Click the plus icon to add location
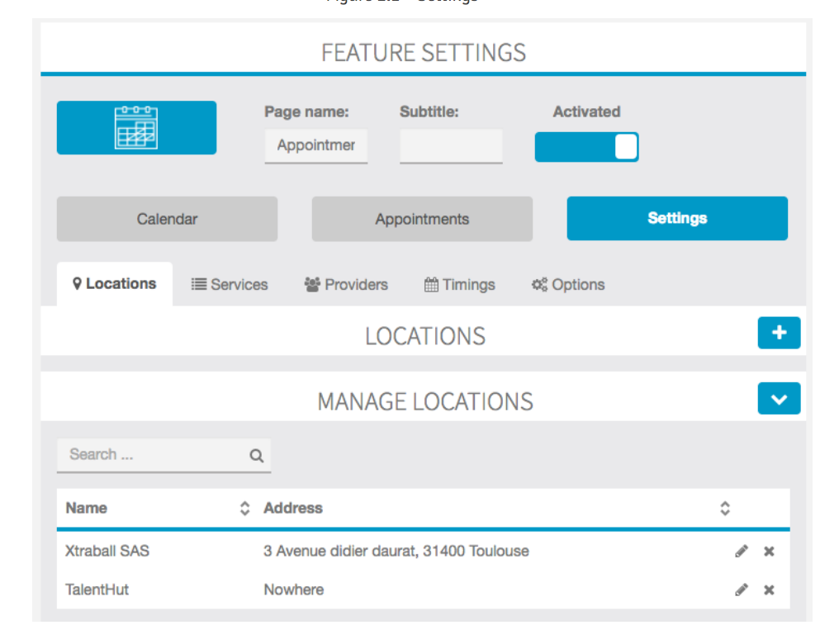The width and height of the screenshot is (839, 644). (x=779, y=333)
